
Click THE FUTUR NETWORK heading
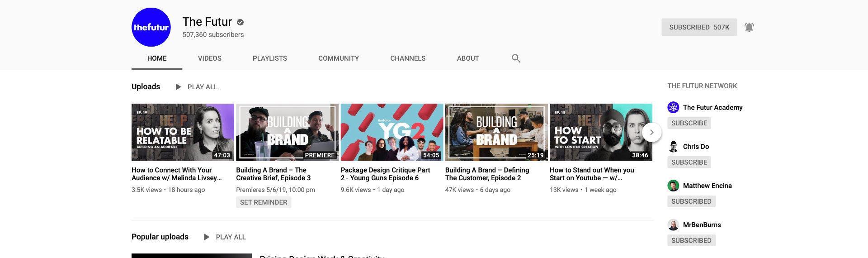pos(702,86)
